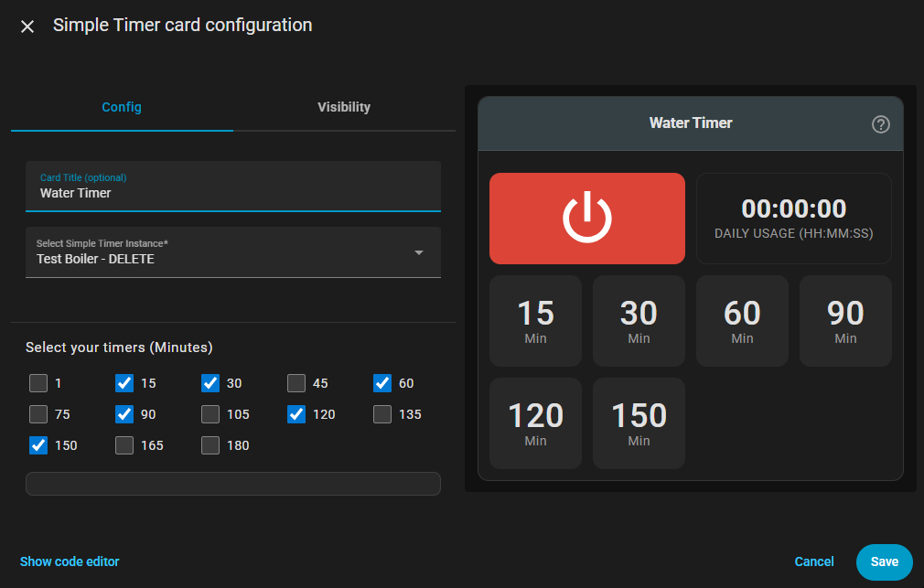Tap the 150 Min preset tile
Image resolution: width=924 pixels, height=588 pixels.
639,423
